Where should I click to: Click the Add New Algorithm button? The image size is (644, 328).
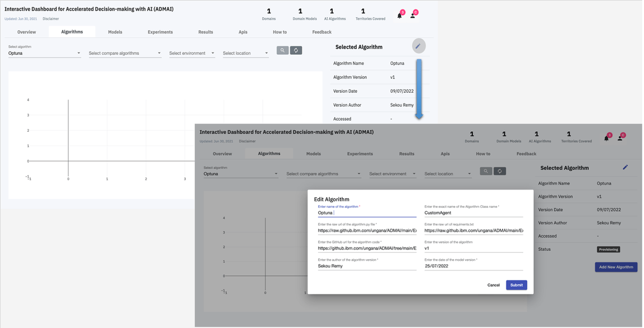[x=615, y=267]
